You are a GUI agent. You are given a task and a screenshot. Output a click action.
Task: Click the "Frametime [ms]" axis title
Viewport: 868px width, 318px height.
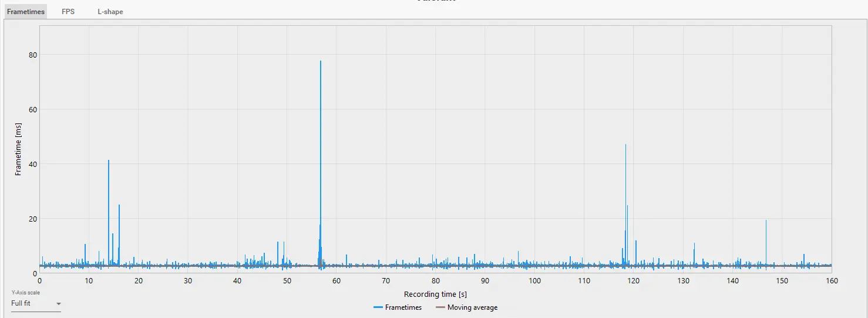(18, 149)
